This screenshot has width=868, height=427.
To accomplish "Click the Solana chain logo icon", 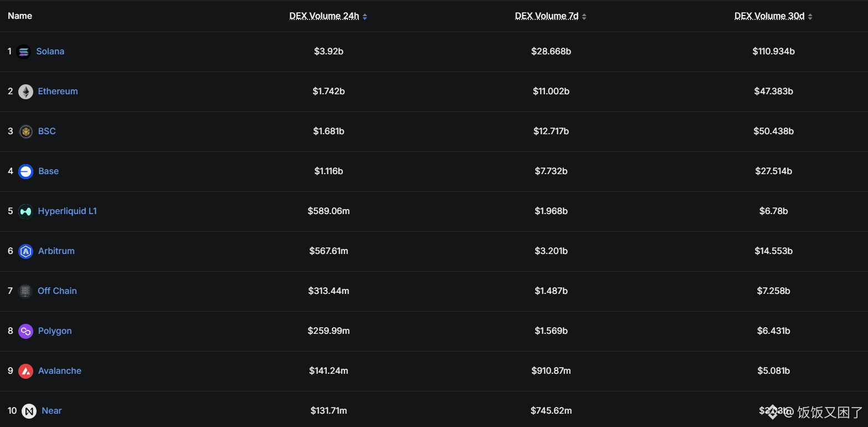I will pos(24,52).
